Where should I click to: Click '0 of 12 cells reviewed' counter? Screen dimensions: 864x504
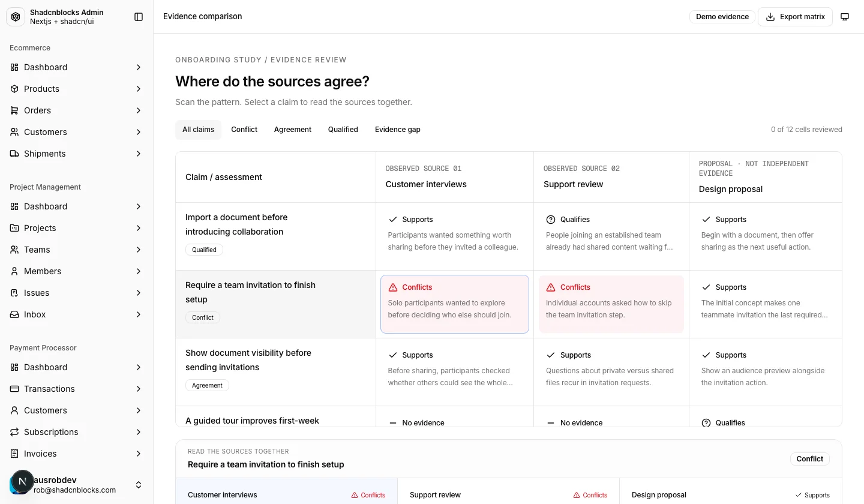tap(806, 130)
